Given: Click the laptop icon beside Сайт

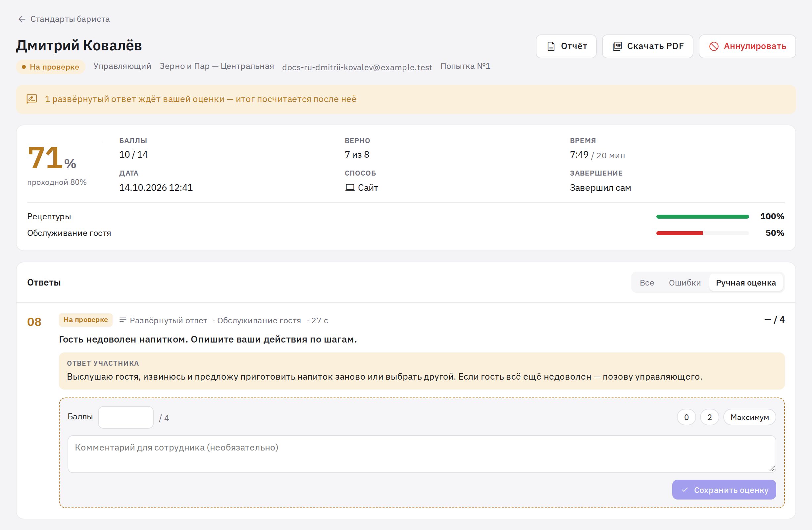Looking at the screenshot, I should point(350,188).
